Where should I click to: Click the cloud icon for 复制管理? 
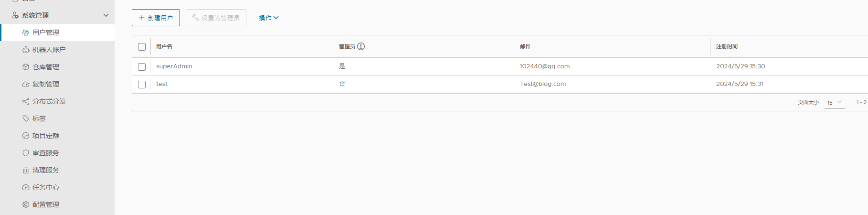[26, 84]
